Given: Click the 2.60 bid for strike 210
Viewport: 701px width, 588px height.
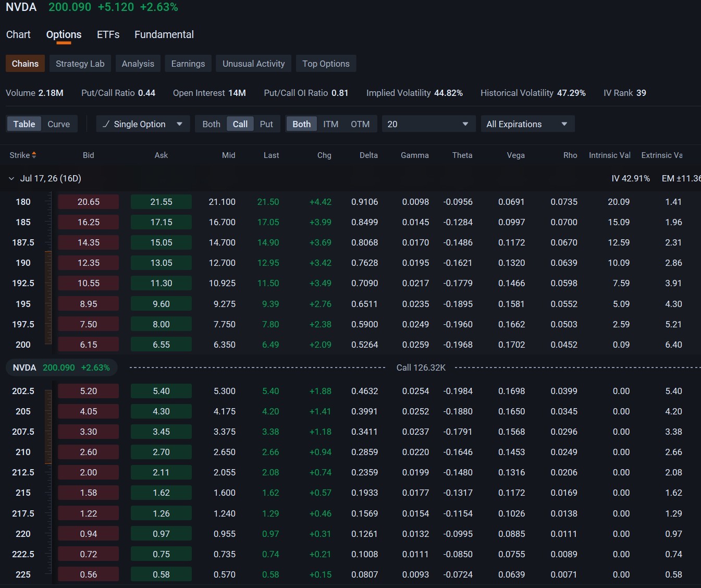Looking at the screenshot, I should (89, 452).
